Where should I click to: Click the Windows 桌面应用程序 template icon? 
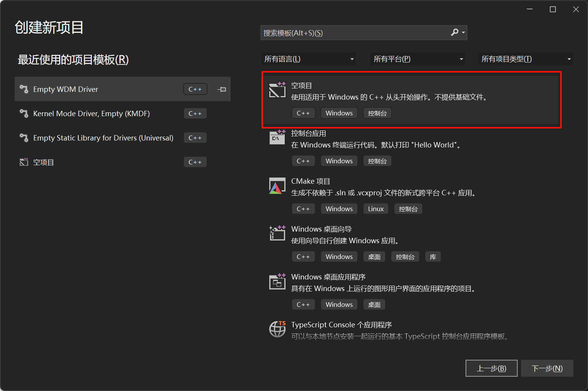[277, 281]
